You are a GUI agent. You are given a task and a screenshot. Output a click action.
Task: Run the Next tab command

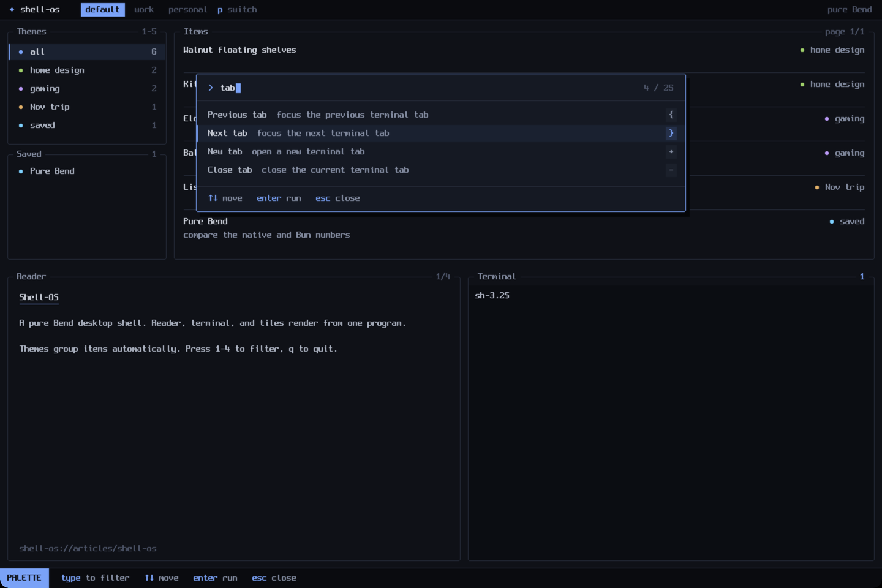tap(441, 133)
